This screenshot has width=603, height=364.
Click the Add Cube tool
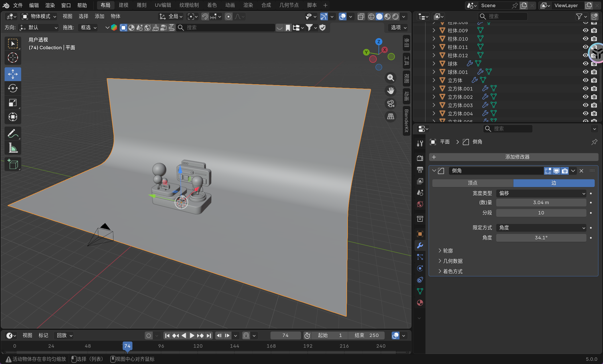pos(13,164)
